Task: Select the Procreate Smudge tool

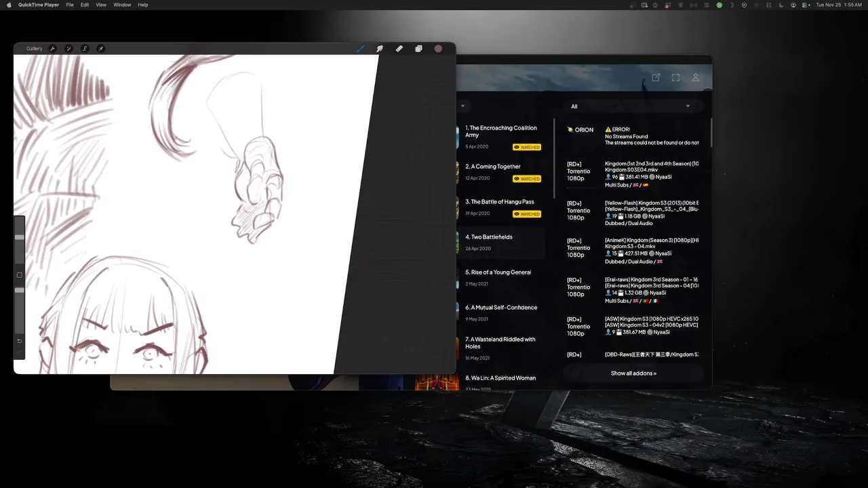Action: pos(380,49)
